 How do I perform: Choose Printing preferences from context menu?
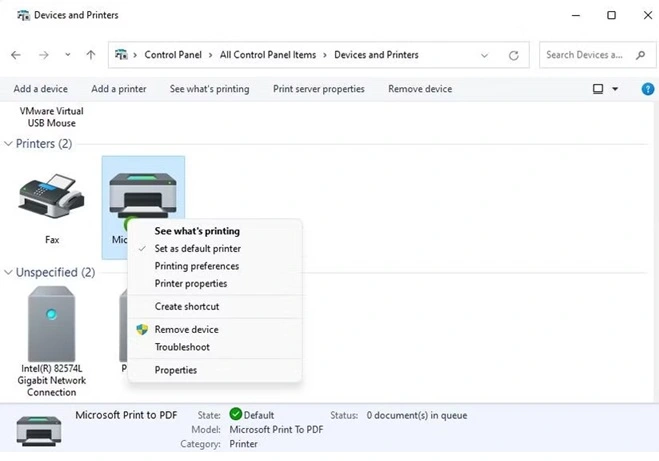point(196,266)
